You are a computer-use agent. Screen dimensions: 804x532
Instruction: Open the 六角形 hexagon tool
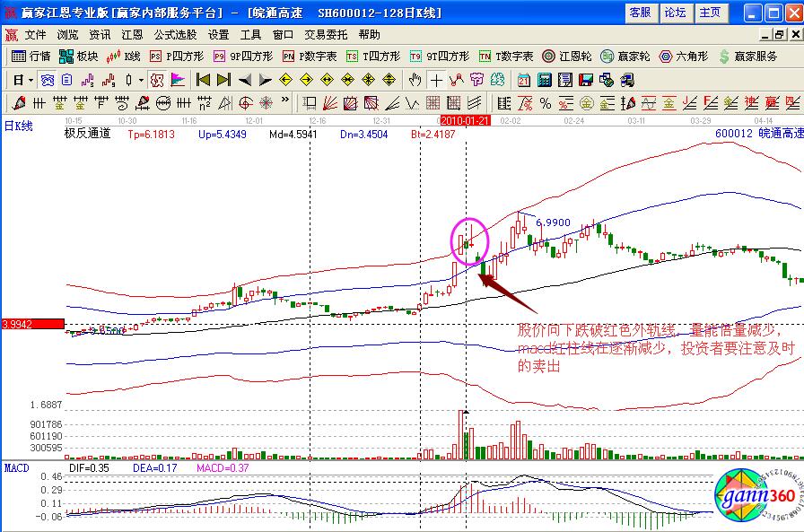(686, 56)
